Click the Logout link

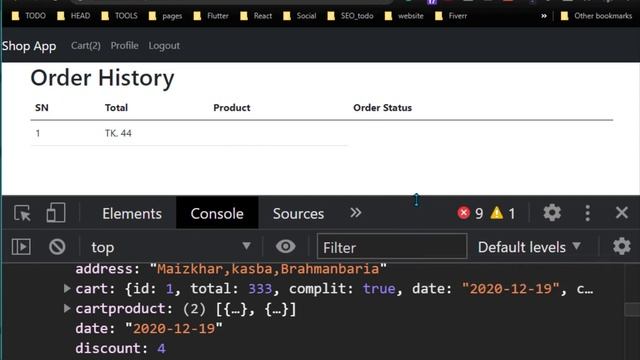164,45
